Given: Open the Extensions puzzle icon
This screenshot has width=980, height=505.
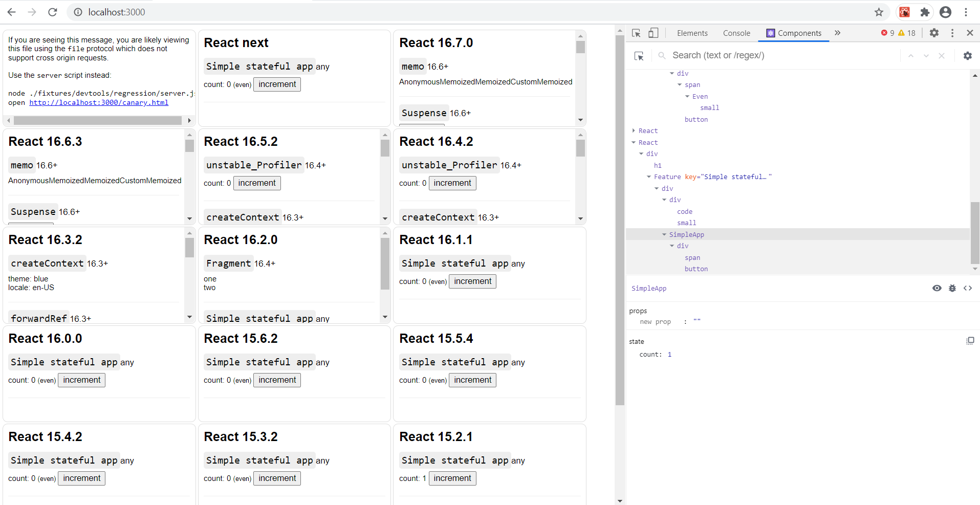Looking at the screenshot, I should pyautogui.click(x=925, y=12).
